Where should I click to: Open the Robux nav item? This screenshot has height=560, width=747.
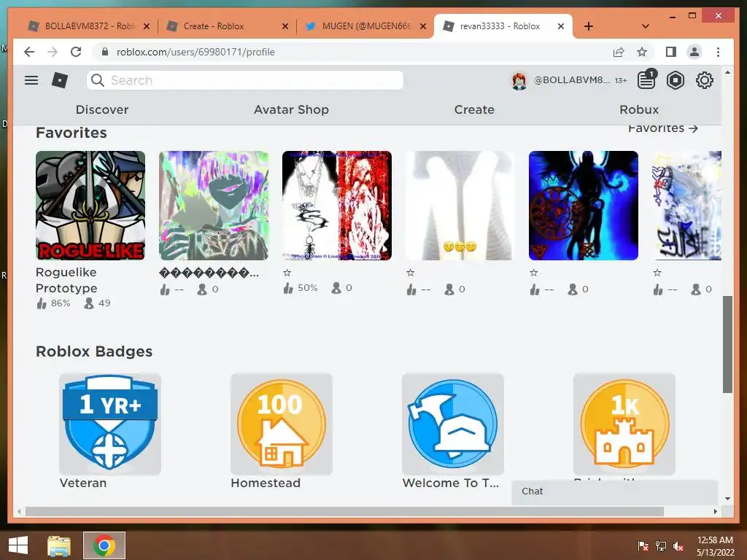pyautogui.click(x=639, y=109)
